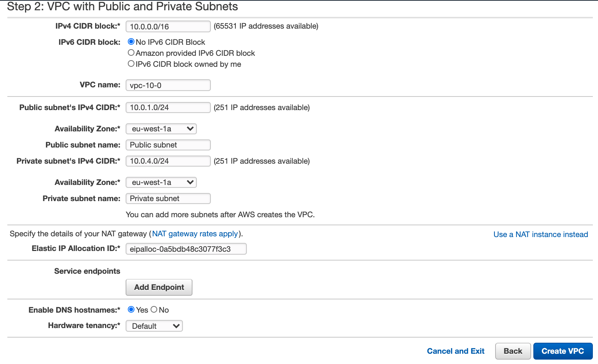This screenshot has width=598, height=364.
Task: Choose Amazon provided IPv6 CIDR block
Action: 131,53
